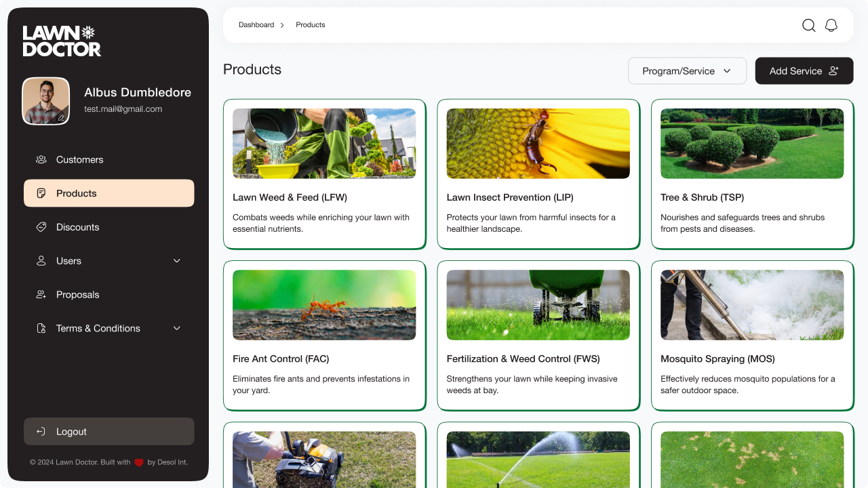
Task: Click the 'Lawn Insect Prevention (LIP)' title
Action: point(510,198)
